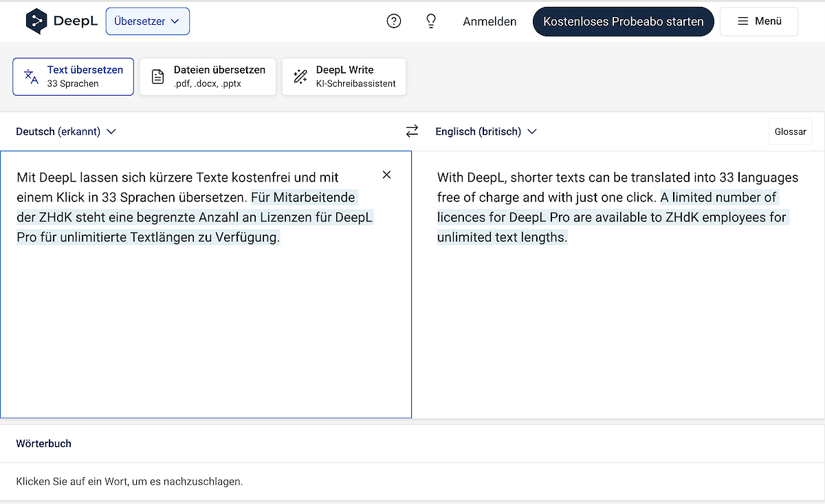Swap source and target languages
825x504 pixels.
point(412,131)
